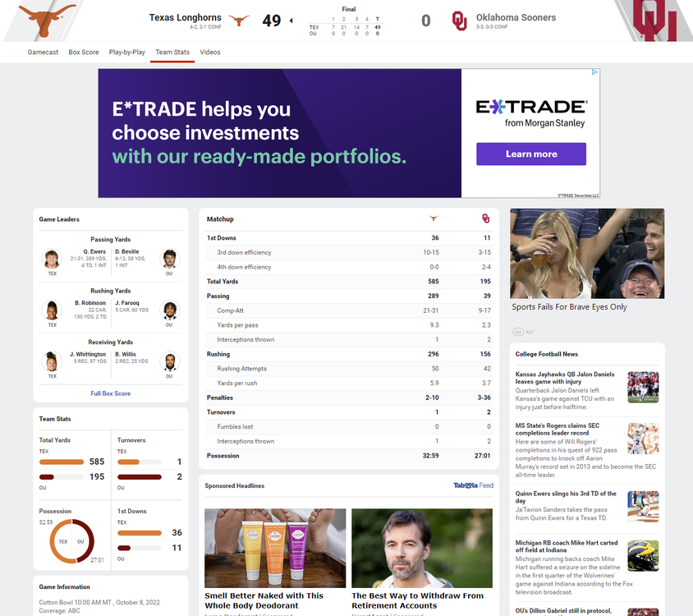Click the Sports Fails ad thumbnail image
Image resolution: width=693 pixels, height=616 pixels.
point(586,253)
